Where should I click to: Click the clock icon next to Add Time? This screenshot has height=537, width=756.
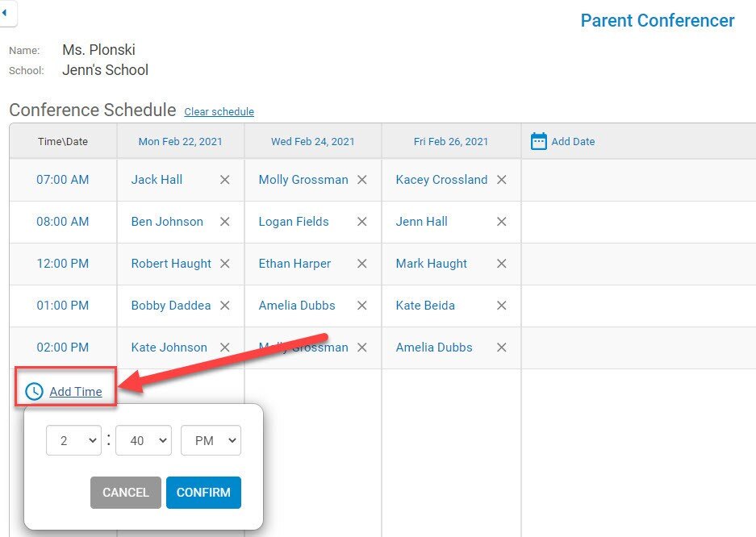click(34, 392)
